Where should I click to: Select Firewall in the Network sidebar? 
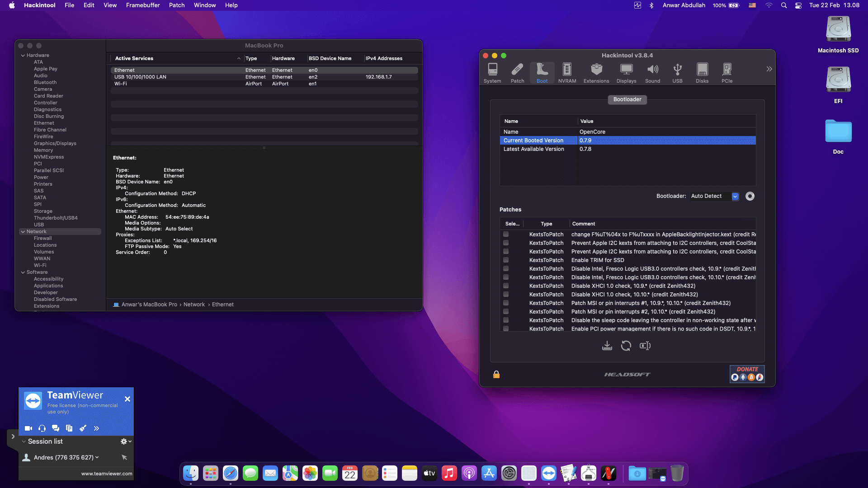pyautogui.click(x=42, y=239)
